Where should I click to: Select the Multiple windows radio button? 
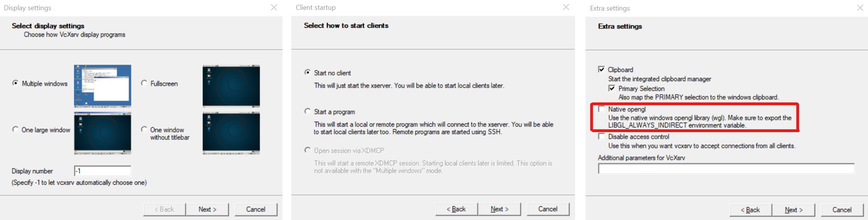click(x=16, y=83)
